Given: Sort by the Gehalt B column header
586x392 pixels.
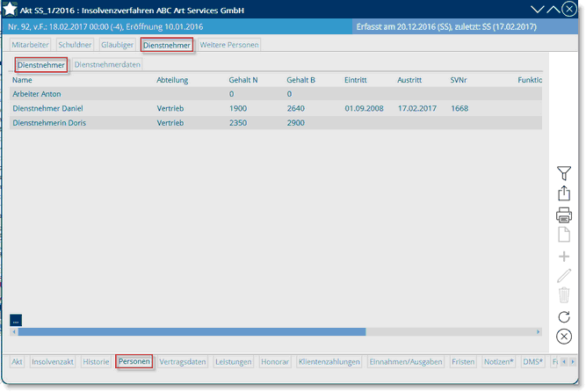Looking at the screenshot, I should click(300, 80).
